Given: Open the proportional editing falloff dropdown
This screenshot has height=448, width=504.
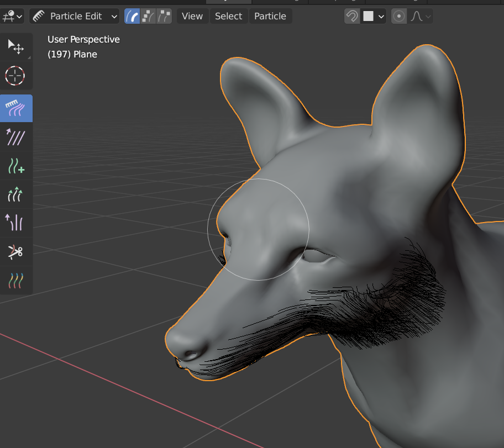Looking at the screenshot, I should 420,16.
